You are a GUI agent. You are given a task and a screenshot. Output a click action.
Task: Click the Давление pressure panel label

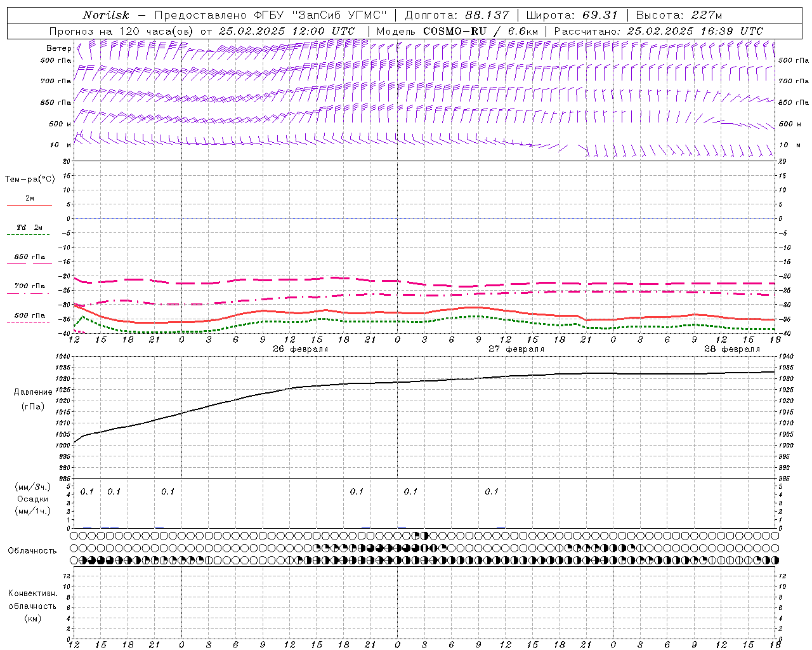coord(33,392)
